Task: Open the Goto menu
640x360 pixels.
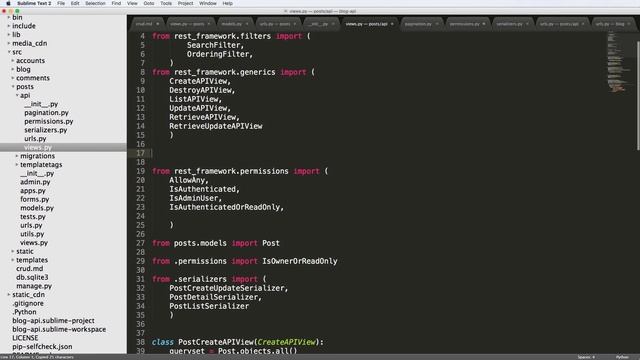Action: point(149,3)
